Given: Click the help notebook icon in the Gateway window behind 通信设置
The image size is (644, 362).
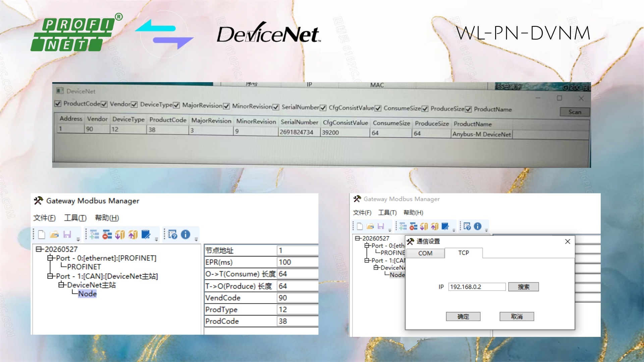Looking at the screenshot, I should click(467, 227).
